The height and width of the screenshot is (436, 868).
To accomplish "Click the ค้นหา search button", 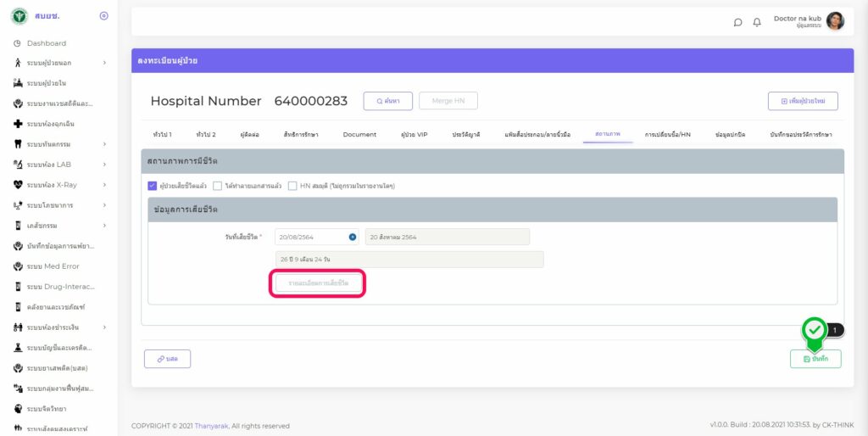I will point(387,101).
